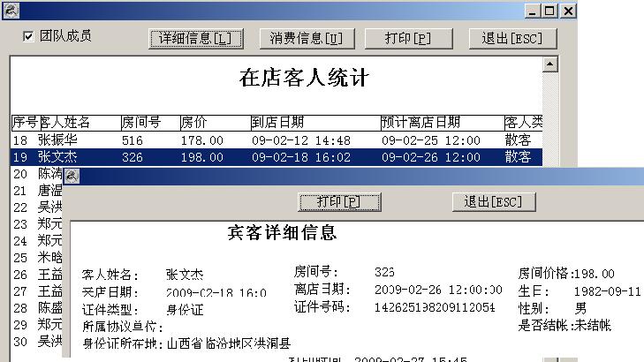Maximize the guest statistics window

[x=550, y=11]
